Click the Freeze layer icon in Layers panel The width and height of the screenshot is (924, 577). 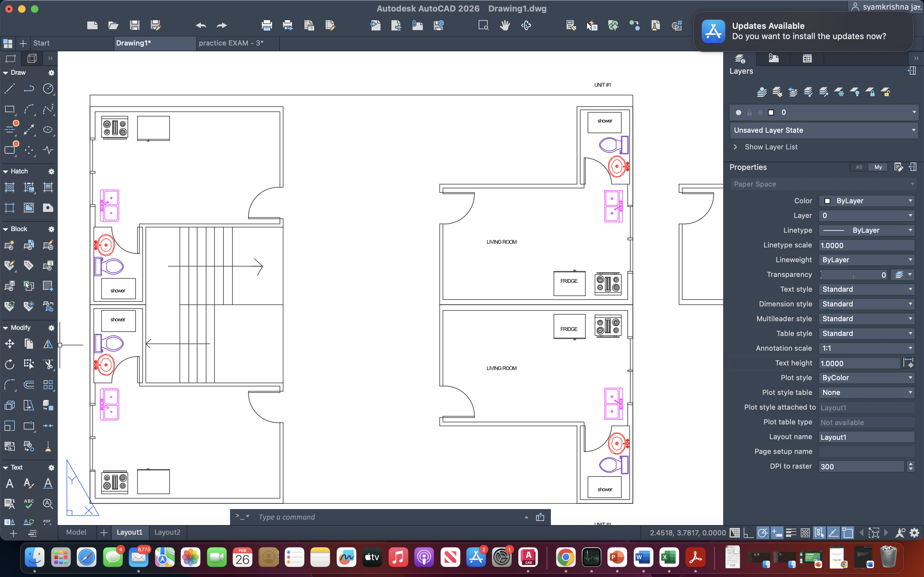point(840,92)
